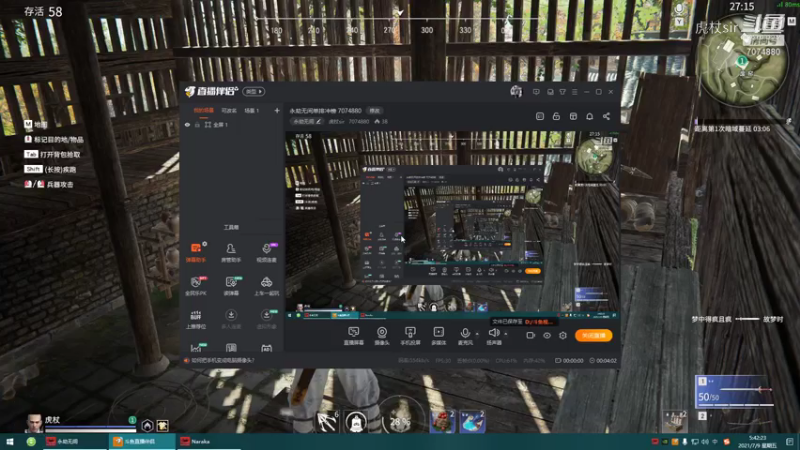Image resolution: width=800 pixels, height=450 pixels.
Task: Toggle the lock on 全屏 1 source
Action: (x=197, y=124)
